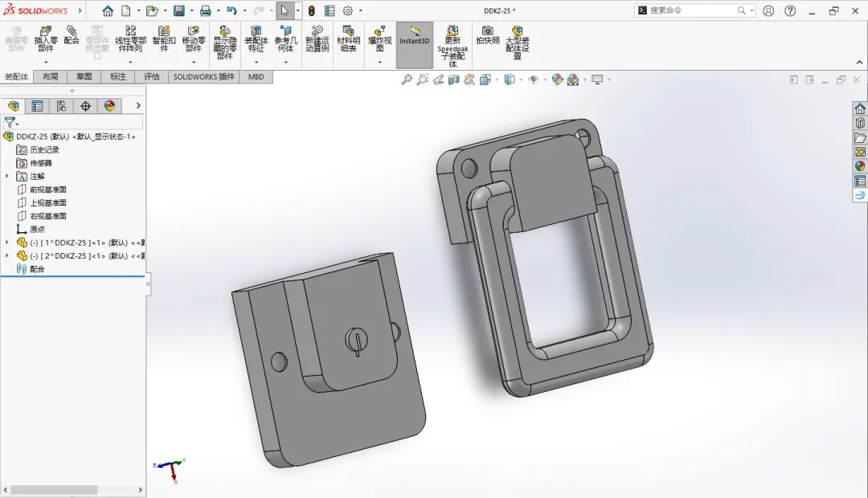Viewport: 868px width, 498px height.
Task: Open the PropertyManager tab
Action: point(37,106)
